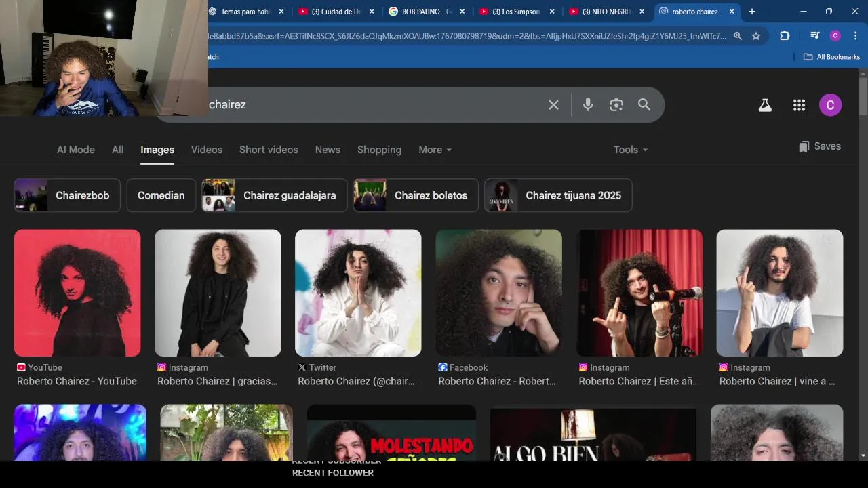Screen dimensions: 868x488
Task: Close the roberto chairez tab
Action: 732,12
